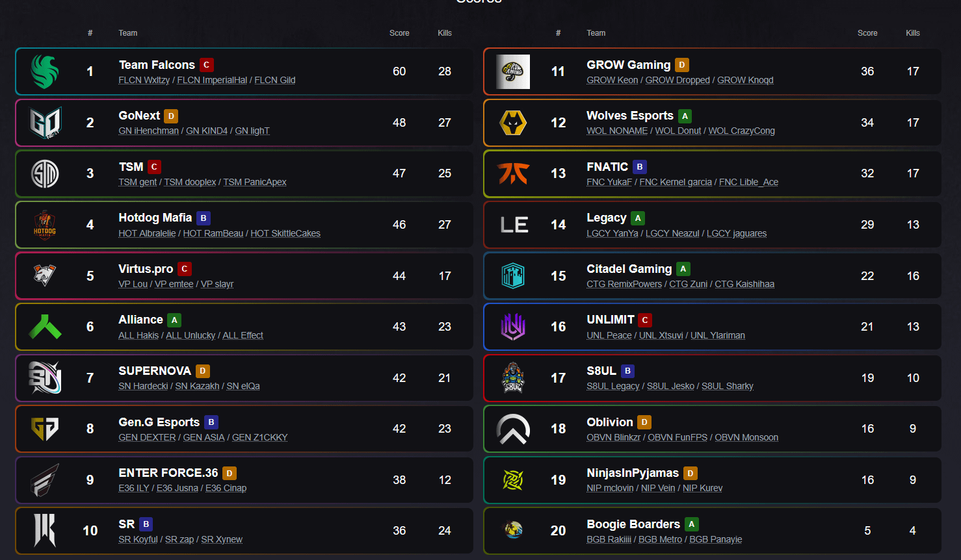961x560 pixels.
Task: Click the Kills column header in right table
Action: 912,33
